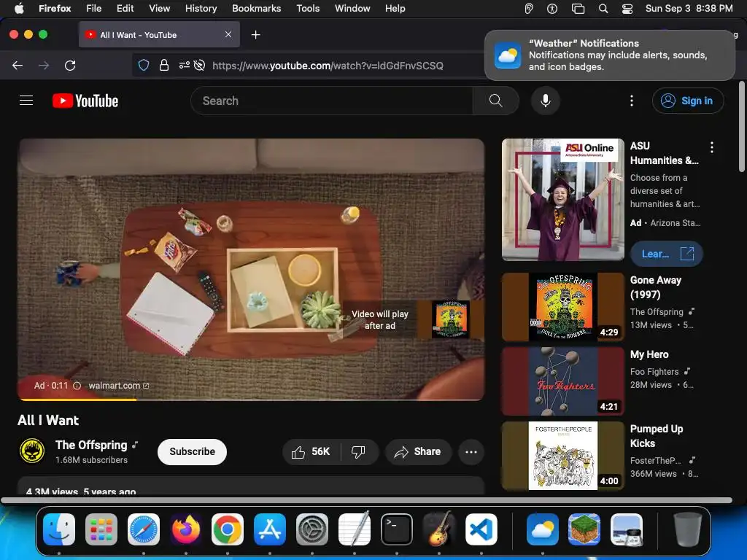
Task: Click the Pumped Up Kicks title
Action: coord(657,436)
